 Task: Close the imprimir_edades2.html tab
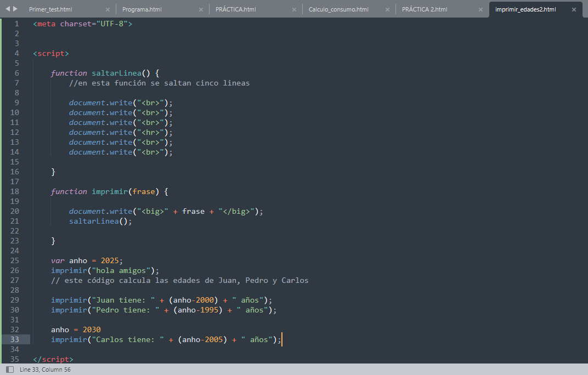(574, 10)
